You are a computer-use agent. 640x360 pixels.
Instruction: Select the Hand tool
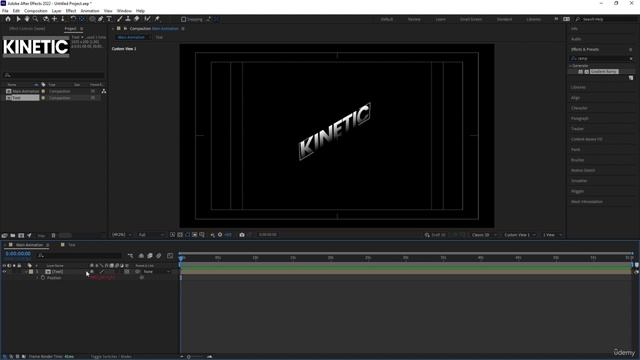27,19
